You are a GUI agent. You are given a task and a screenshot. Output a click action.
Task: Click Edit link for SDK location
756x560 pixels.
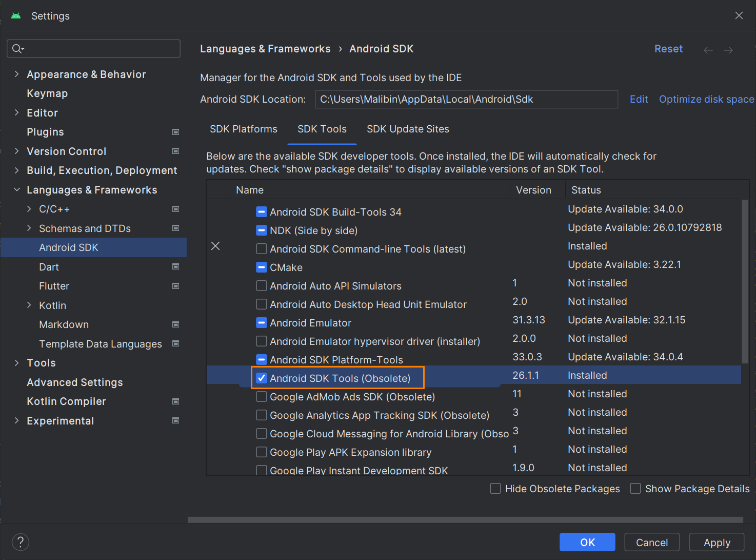pos(639,99)
